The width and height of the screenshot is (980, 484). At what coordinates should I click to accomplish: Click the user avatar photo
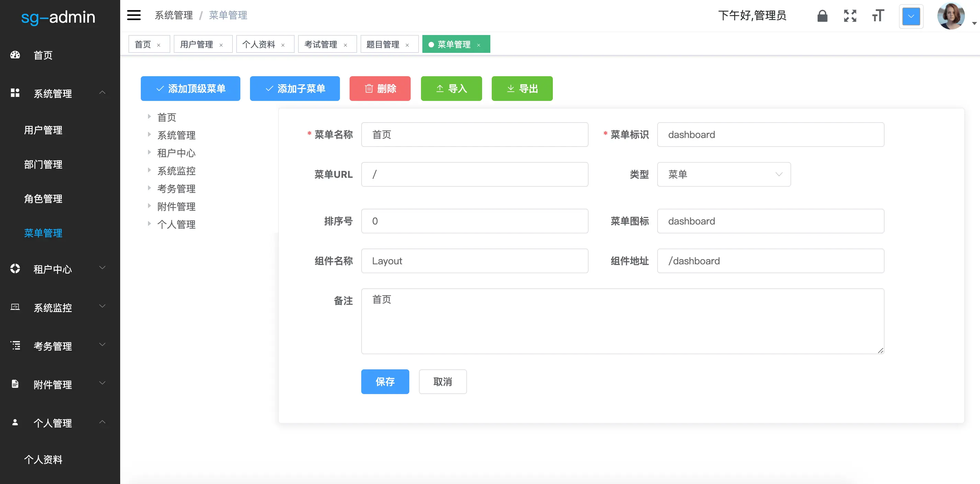click(950, 16)
